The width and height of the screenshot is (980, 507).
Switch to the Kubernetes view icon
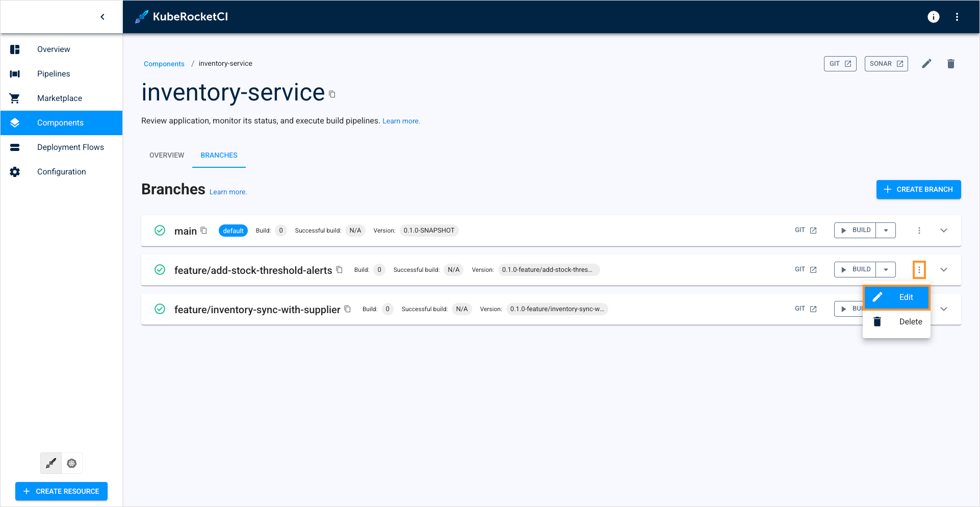coord(72,463)
